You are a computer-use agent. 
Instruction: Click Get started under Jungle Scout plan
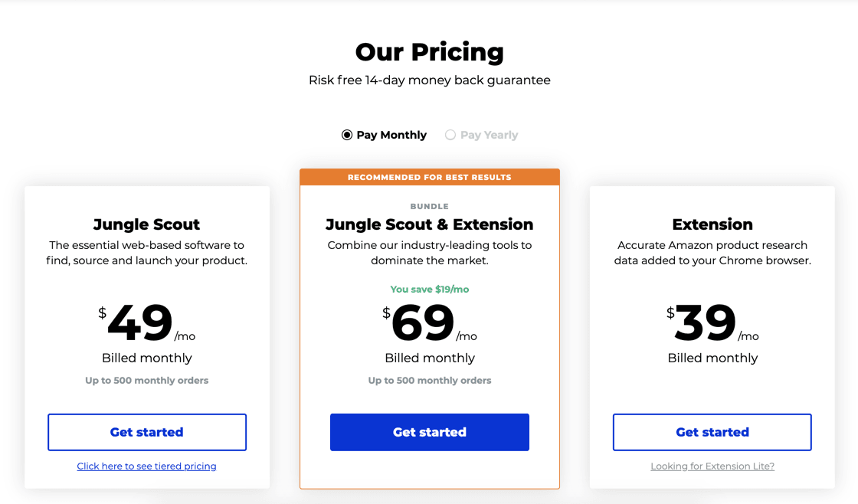click(x=146, y=432)
